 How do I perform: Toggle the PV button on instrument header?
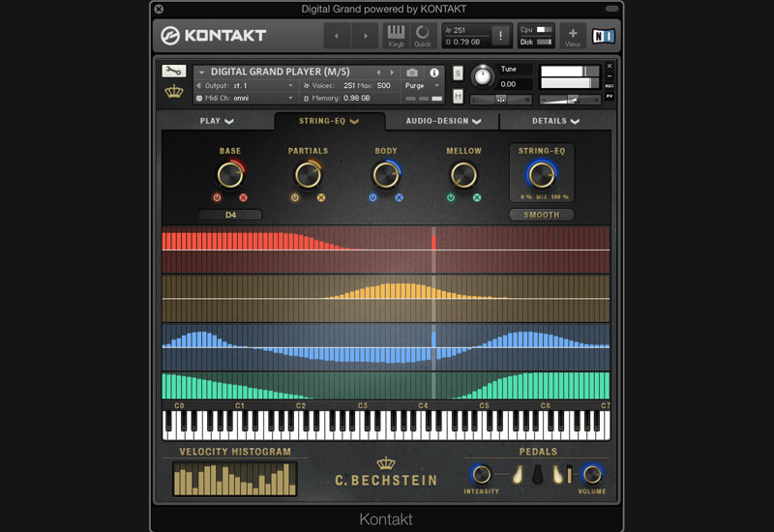[610, 96]
